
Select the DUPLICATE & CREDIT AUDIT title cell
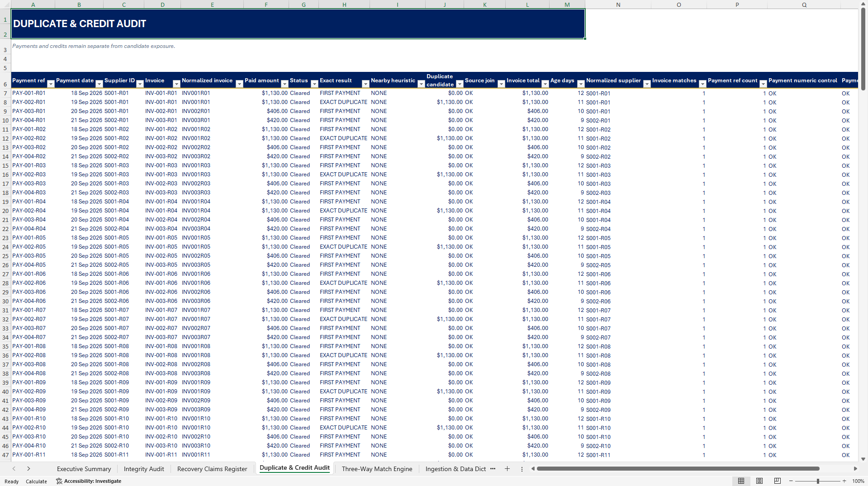298,24
